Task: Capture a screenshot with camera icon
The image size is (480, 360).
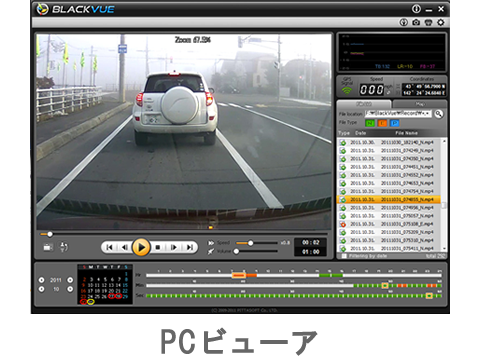Action: (x=416, y=22)
